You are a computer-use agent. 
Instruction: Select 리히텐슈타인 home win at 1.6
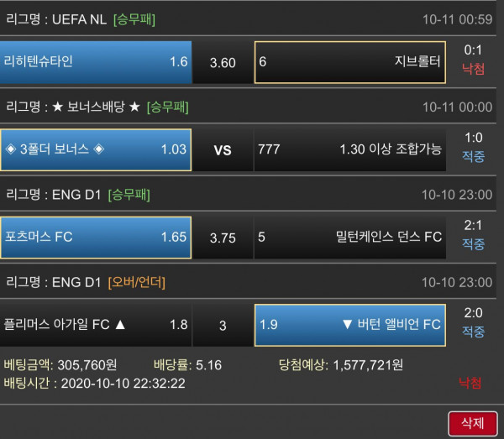click(x=96, y=62)
